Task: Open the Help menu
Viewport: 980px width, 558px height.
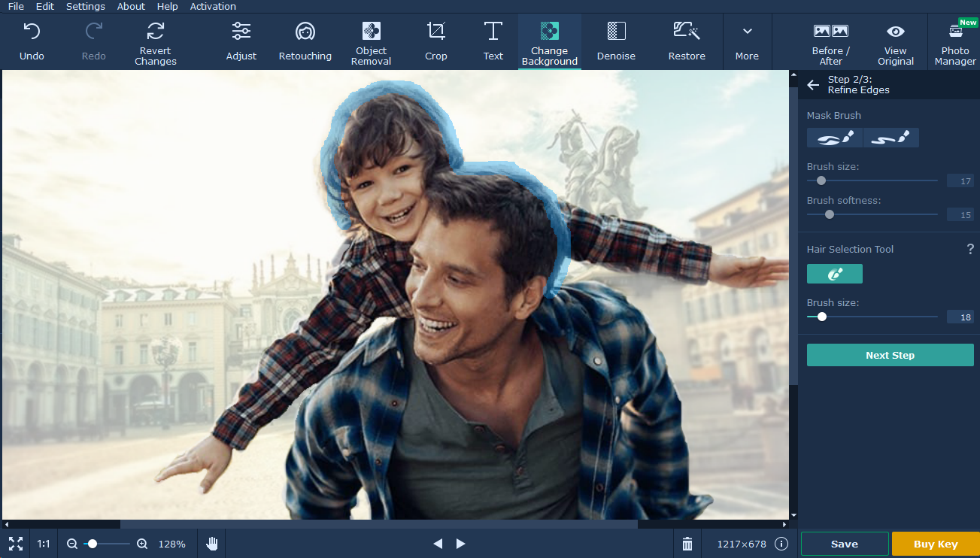Action: [x=168, y=6]
